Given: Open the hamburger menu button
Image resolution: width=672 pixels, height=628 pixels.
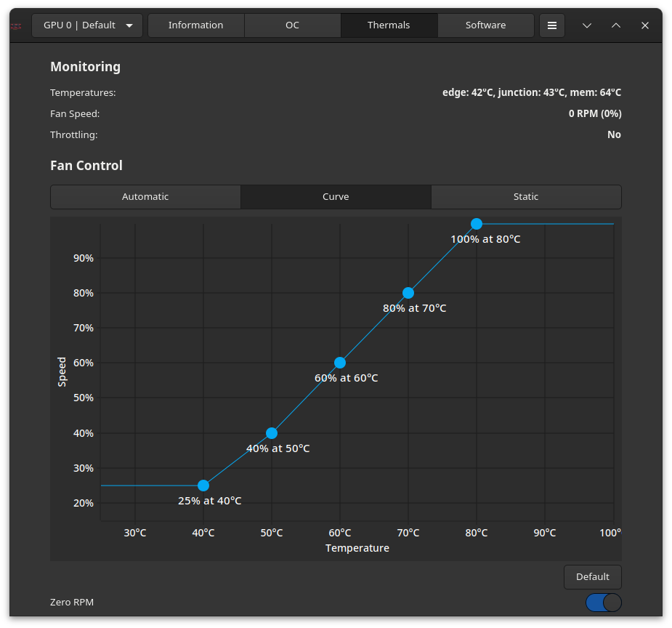Looking at the screenshot, I should [x=552, y=25].
